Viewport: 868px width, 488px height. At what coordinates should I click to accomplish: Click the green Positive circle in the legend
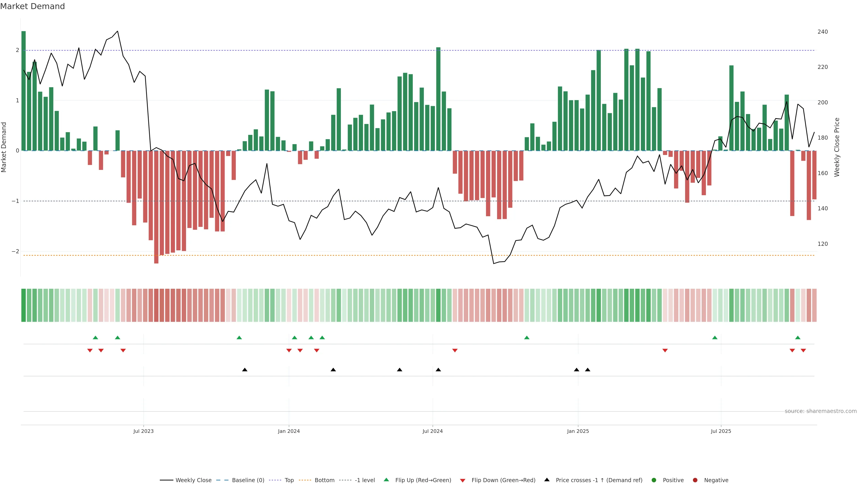pyautogui.click(x=654, y=480)
